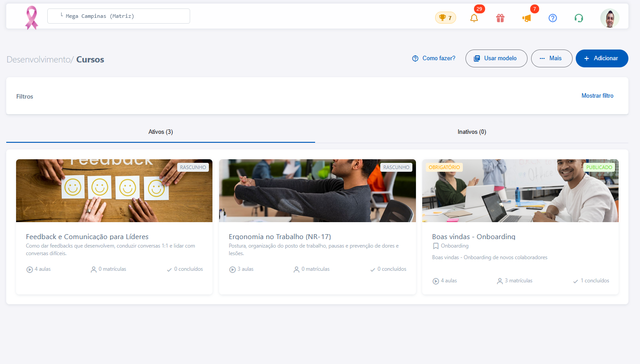Open the Feedback course thumbnail image
Image resolution: width=640 pixels, height=364 pixels.
click(x=114, y=191)
